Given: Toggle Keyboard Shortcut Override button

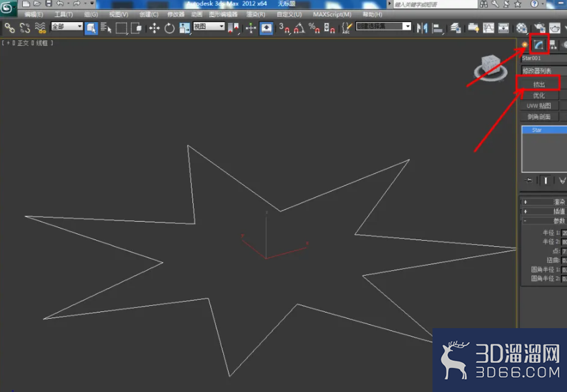Looking at the screenshot, I should click(266, 28).
